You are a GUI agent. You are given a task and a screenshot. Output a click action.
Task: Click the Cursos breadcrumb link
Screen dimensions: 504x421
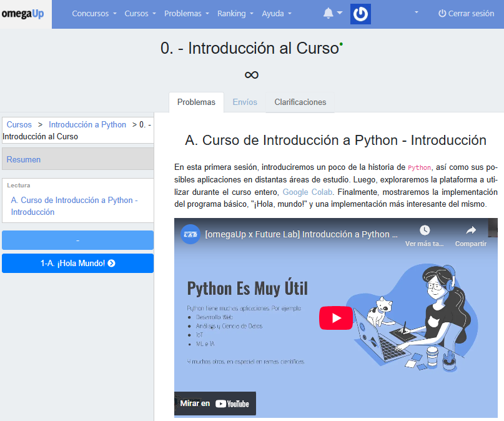tap(19, 124)
